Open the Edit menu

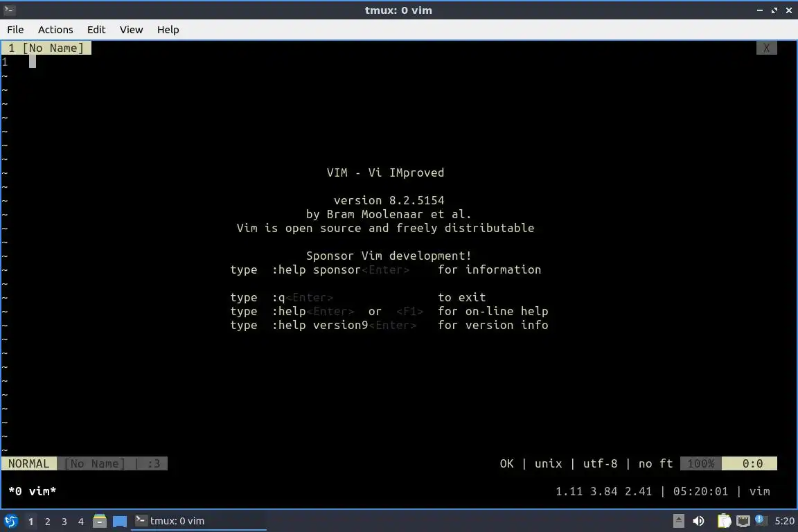pos(96,30)
